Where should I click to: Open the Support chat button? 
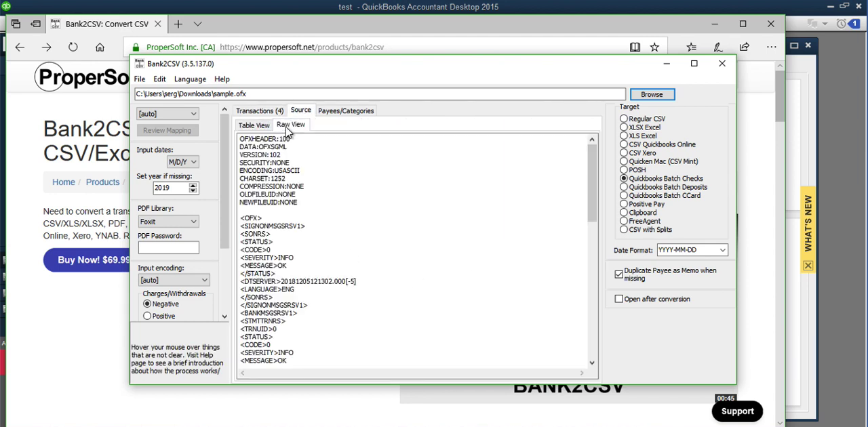pyautogui.click(x=737, y=411)
